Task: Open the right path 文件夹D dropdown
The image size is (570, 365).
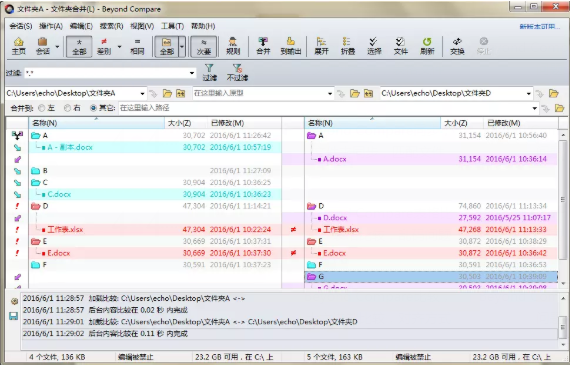Action: (529, 93)
